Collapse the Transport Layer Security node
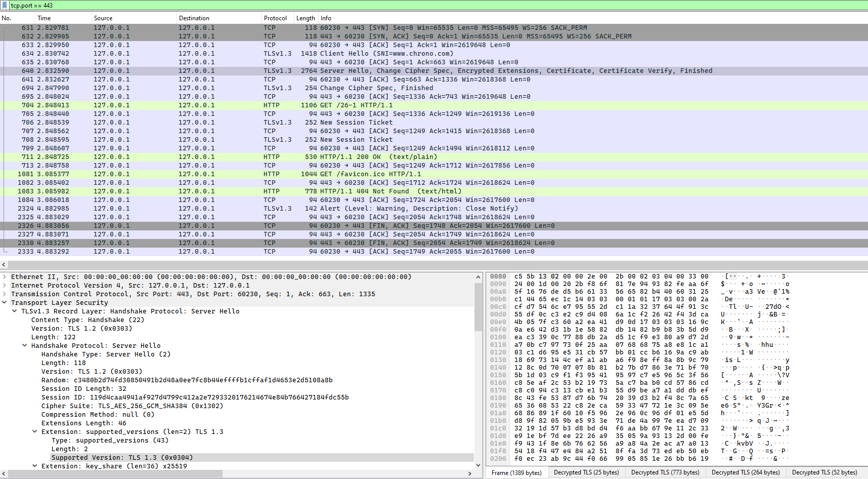Viewport: 868px width, 479px height. [x=5, y=302]
